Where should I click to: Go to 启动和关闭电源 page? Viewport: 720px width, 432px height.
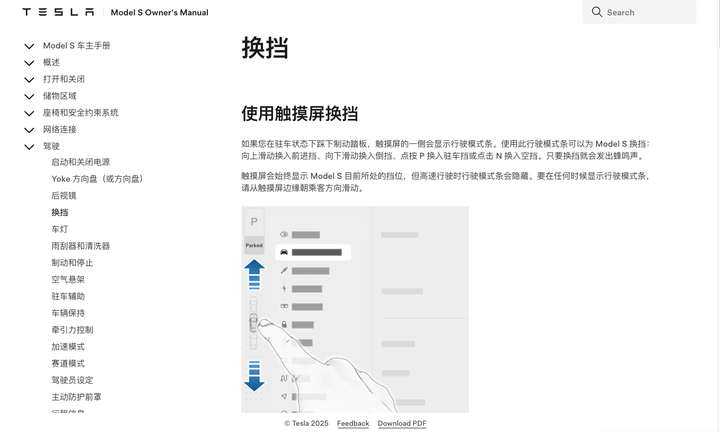pyautogui.click(x=81, y=162)
